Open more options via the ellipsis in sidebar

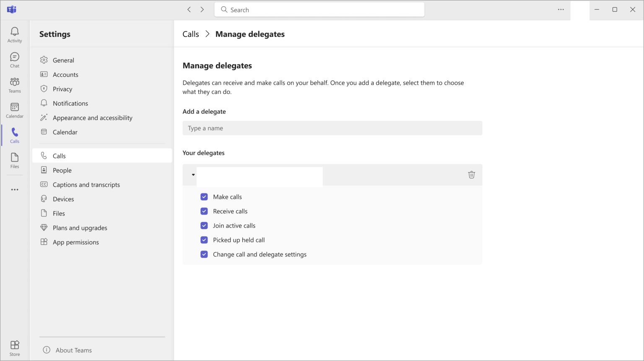tap(14, 189)
